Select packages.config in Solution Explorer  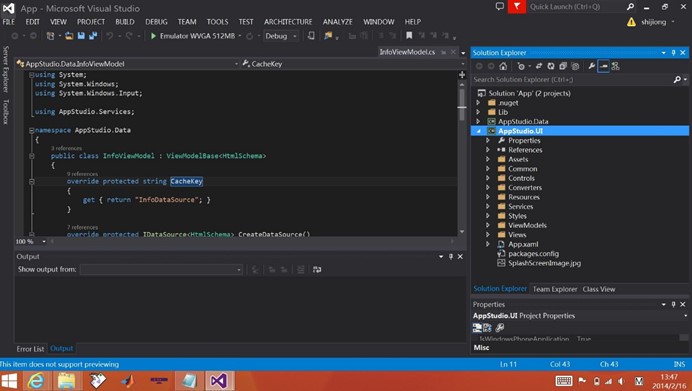(533, 254)
